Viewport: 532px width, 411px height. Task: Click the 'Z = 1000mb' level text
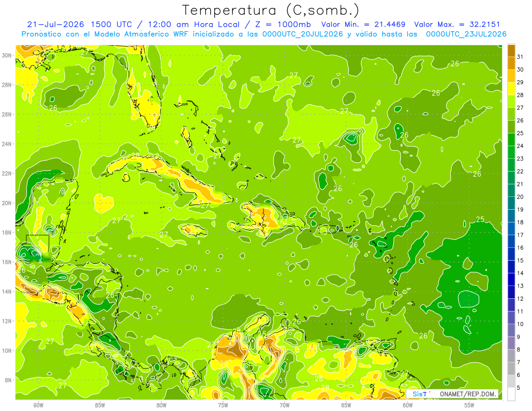[x=282, y=24]
